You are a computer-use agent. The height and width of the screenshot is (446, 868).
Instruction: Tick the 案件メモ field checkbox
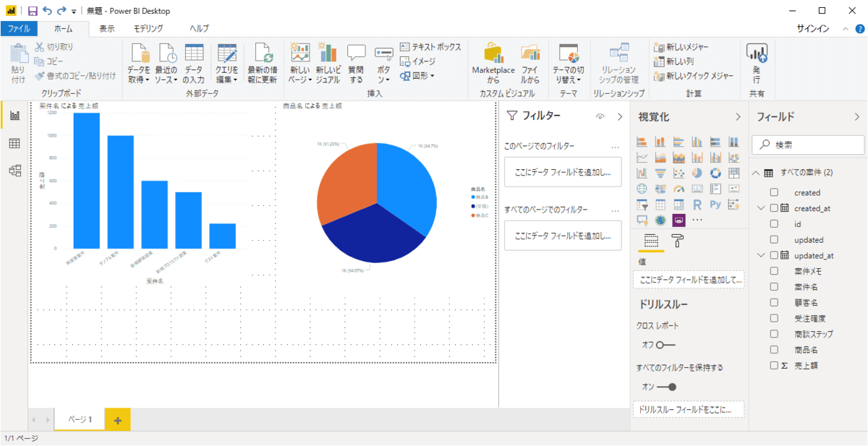tap(774, 271)
